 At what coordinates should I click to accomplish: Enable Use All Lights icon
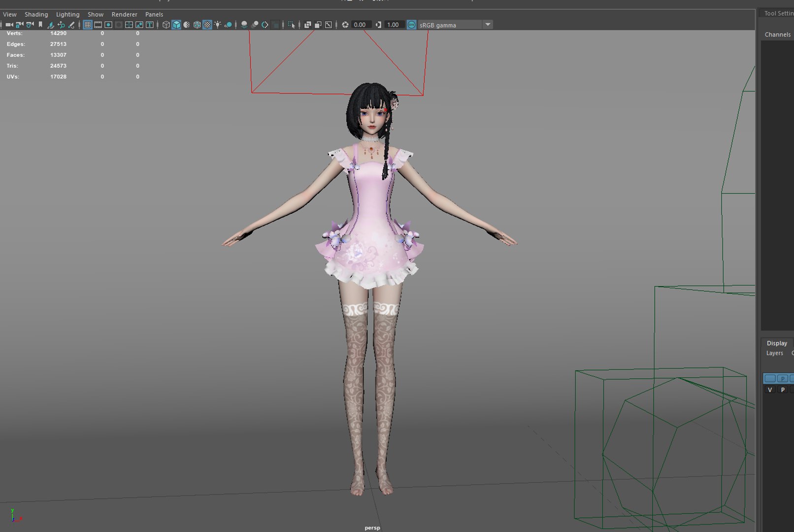point(218,25)
